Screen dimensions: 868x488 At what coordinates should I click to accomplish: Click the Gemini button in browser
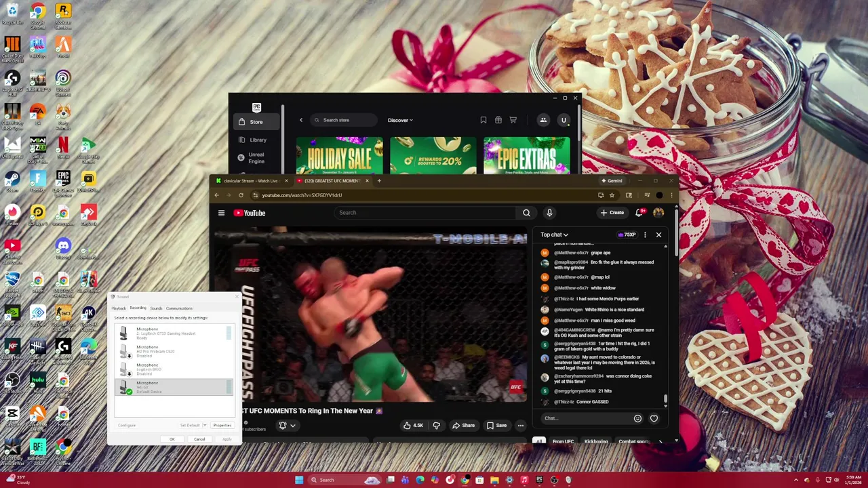point(611,181)
